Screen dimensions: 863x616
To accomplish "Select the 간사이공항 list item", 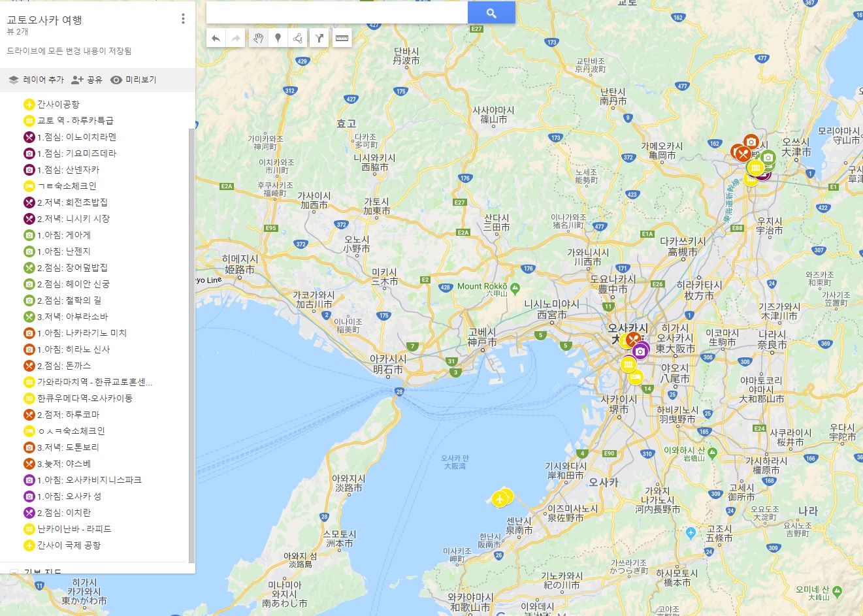I will click(58, 105).
